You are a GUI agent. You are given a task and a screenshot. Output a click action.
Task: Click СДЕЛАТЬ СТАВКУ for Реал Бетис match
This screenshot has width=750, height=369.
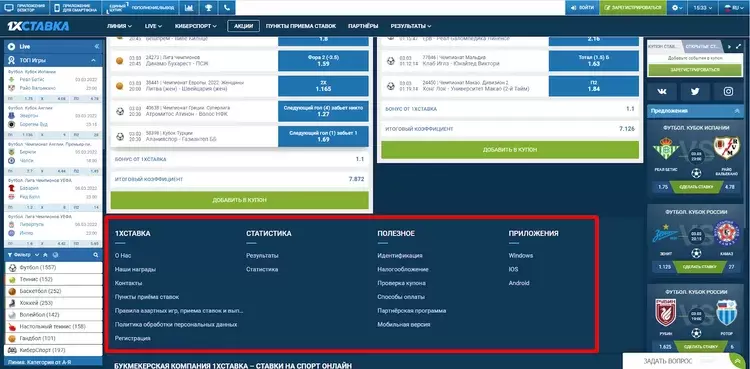coord(696,187)
